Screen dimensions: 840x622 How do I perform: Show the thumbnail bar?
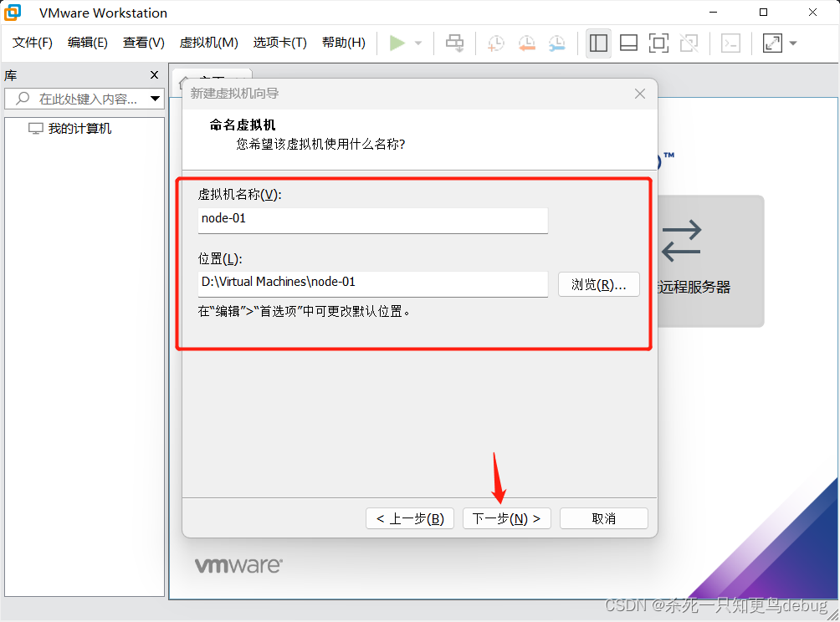(628, 43)
